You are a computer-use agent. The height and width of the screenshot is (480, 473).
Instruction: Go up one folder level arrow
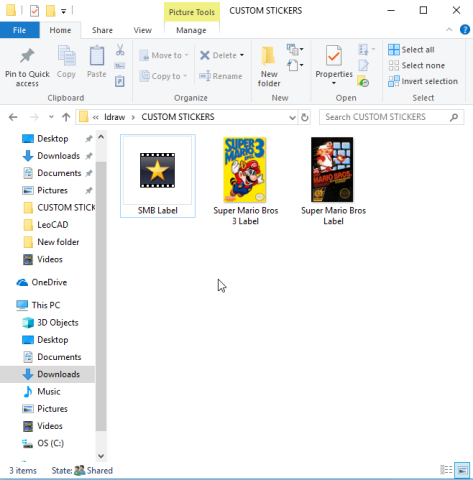(66, 117)
